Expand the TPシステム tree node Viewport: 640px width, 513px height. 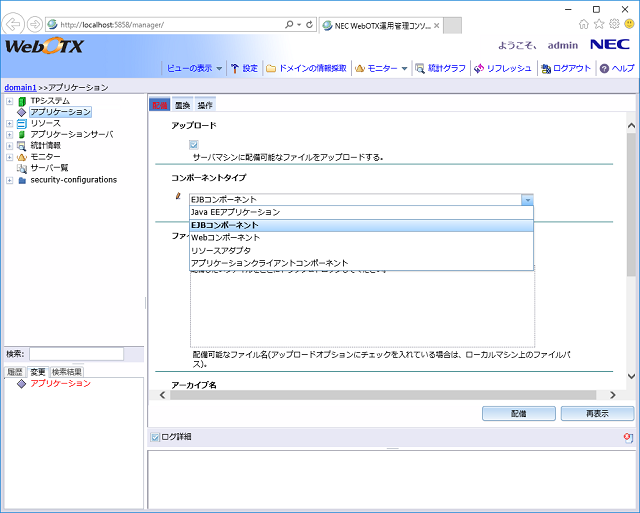(9, 101)
